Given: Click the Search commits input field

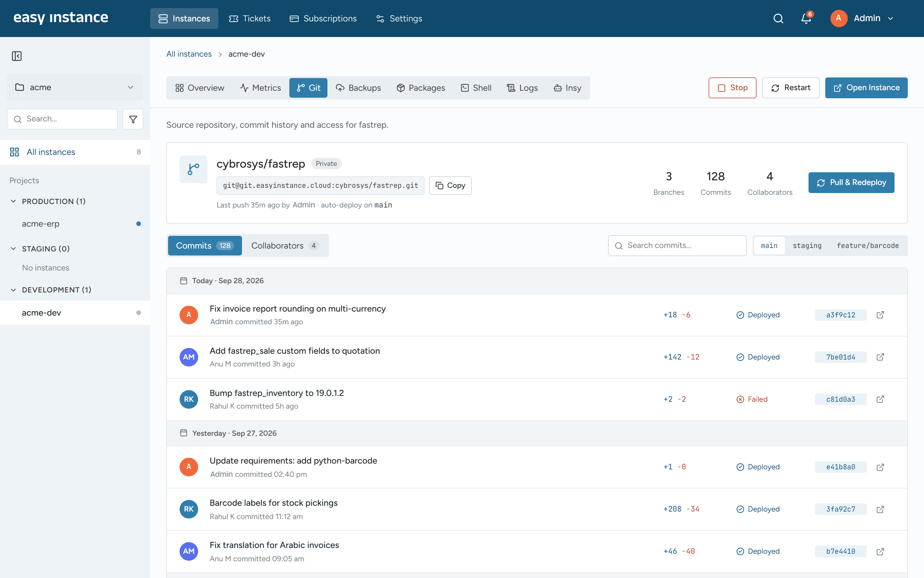Looking at the screenshot, I should pyautogui.click(x=677, y=245).
